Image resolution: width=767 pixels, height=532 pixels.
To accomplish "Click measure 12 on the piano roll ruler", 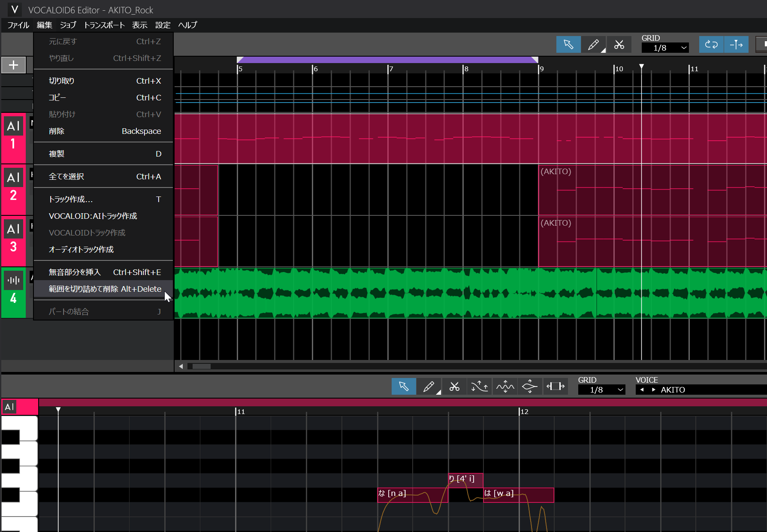I will tap(524, 411).
